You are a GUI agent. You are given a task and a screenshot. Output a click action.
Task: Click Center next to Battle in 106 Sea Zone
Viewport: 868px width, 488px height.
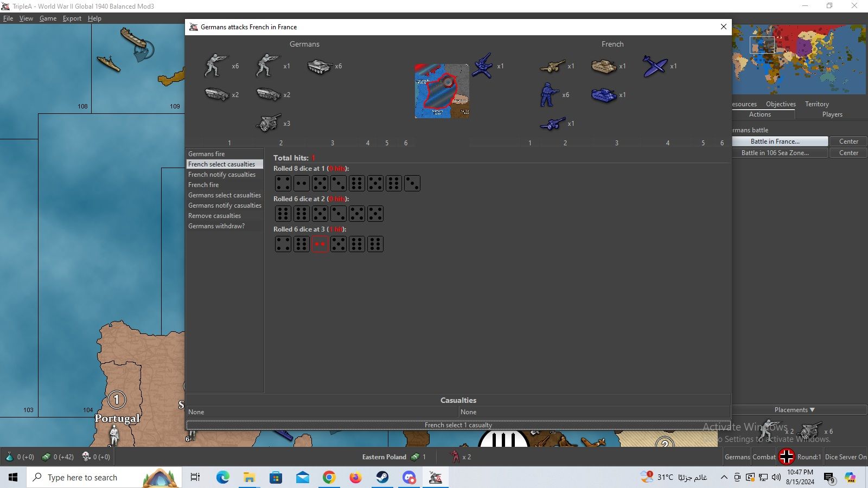click(848, 153)
